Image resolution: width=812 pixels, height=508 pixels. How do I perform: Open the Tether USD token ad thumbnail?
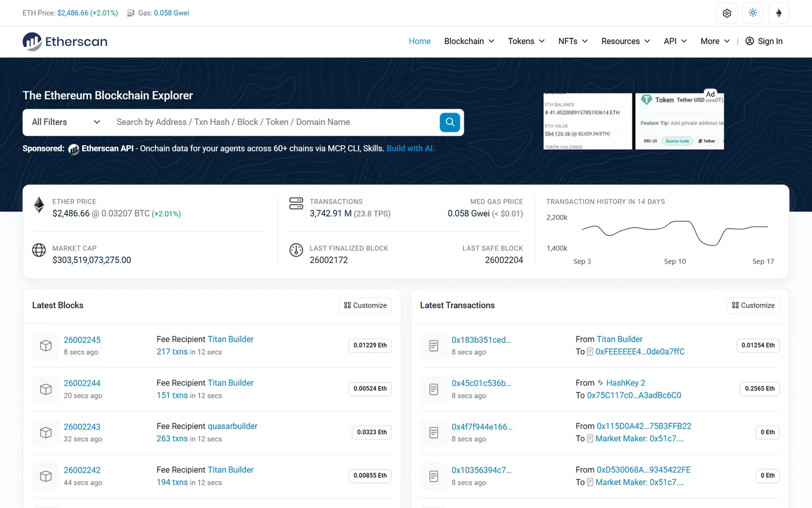coord(680,121)
